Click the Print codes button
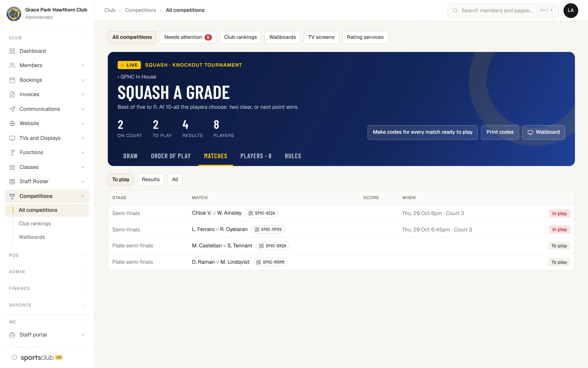The image size is (588, 368). pos(500,132)
